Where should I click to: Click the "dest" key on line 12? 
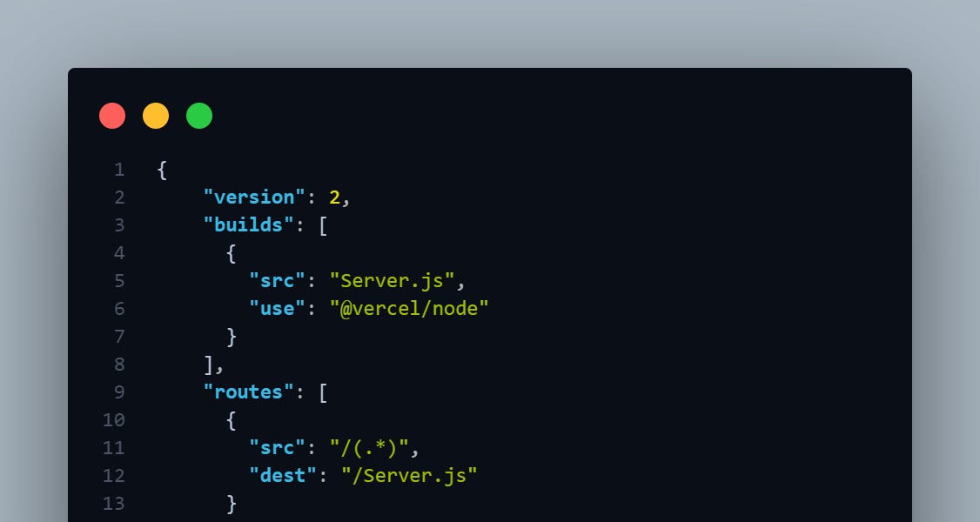pyautogui.click(x=283, y=476)
